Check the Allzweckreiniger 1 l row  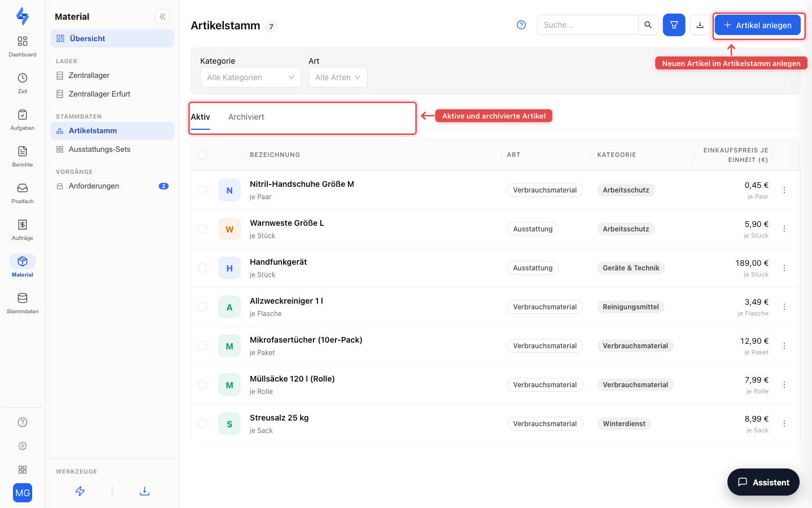[202, 307]
